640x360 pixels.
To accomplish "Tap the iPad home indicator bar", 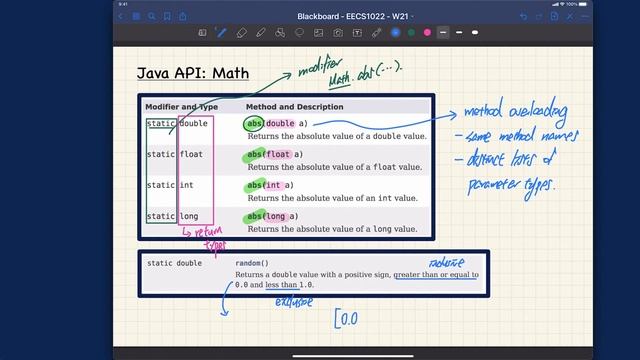I will [x=353, y=356].
